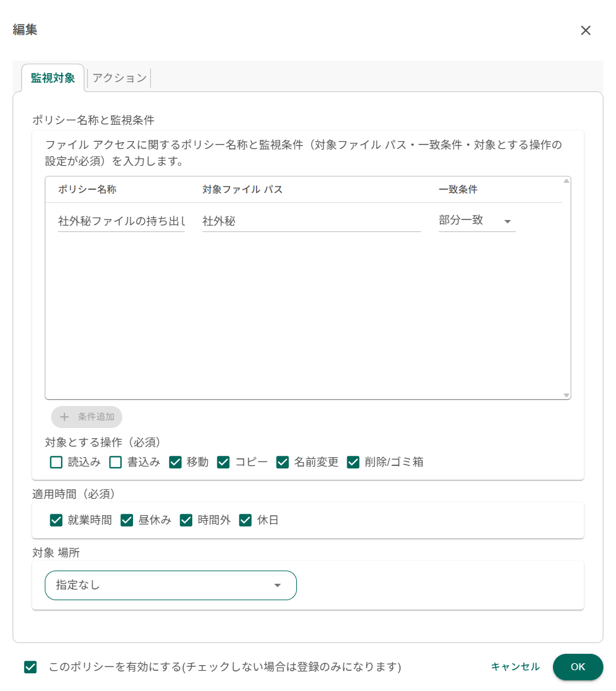Uncheck 名前変更 under 対象とする操作
This screenshot has height=691, width=616.
coord(282,462)
